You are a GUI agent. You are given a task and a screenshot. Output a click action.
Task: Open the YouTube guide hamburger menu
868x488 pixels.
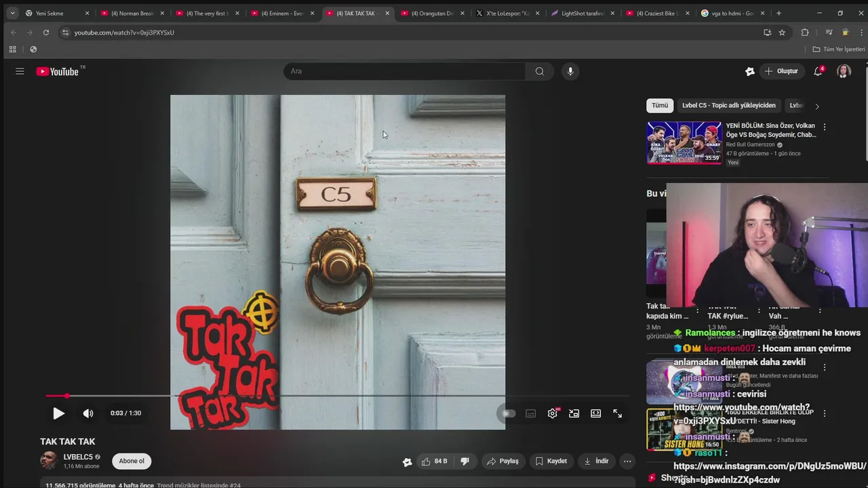pos(20,71)
